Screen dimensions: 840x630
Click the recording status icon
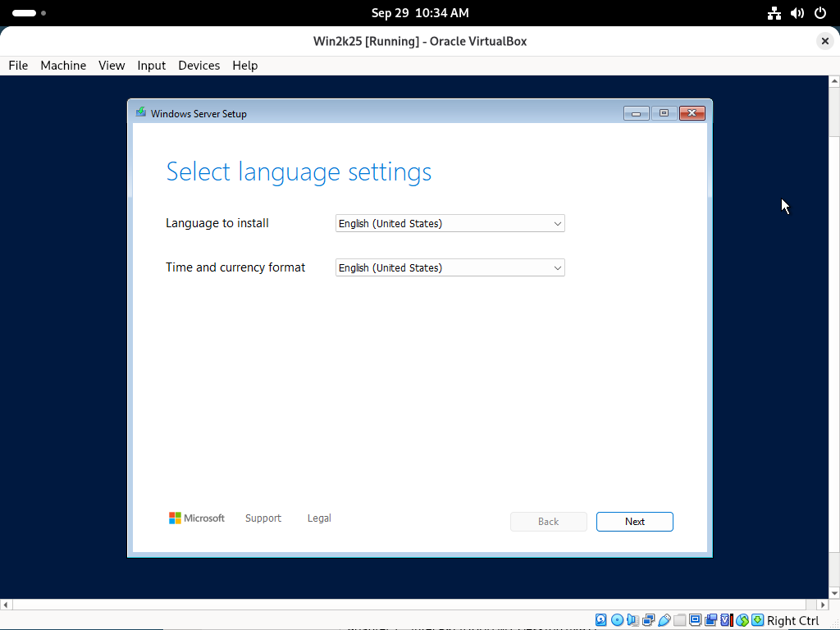tap(710, 620)
